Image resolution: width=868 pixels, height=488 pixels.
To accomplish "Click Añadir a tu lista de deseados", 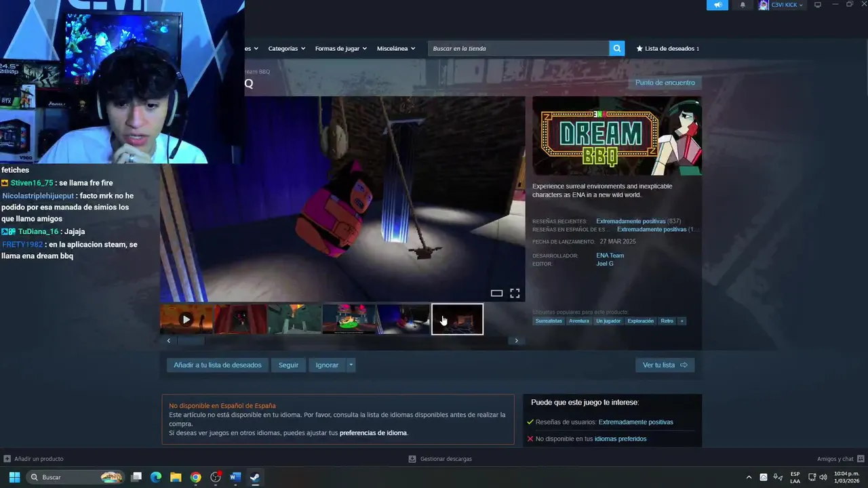I will (217, 365).
